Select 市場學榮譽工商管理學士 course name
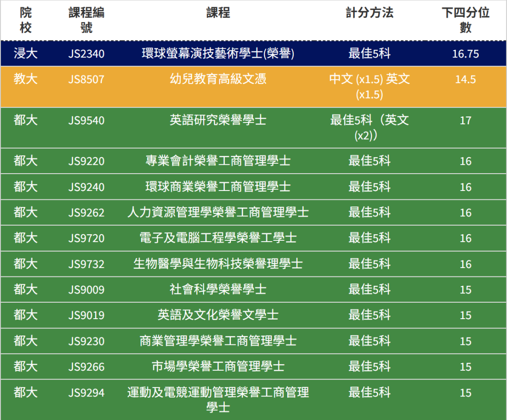 [x=218, y=367]
